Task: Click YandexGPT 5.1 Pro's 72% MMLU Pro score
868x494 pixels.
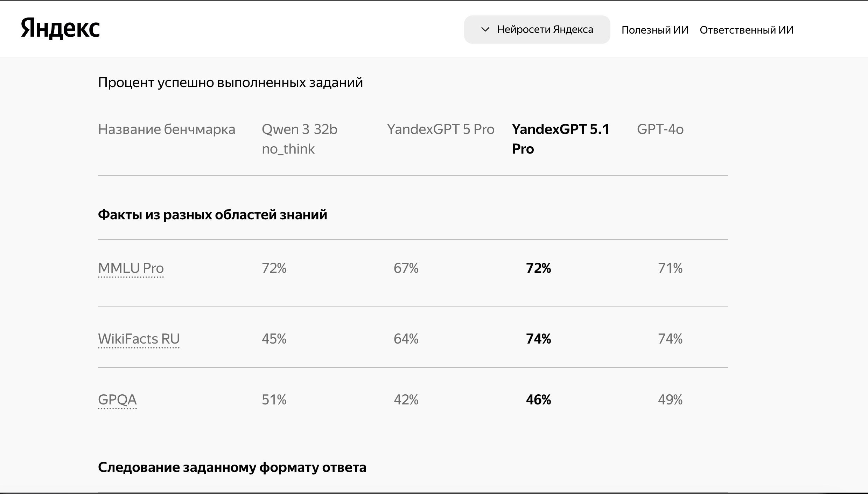Action: coord(538,268)
